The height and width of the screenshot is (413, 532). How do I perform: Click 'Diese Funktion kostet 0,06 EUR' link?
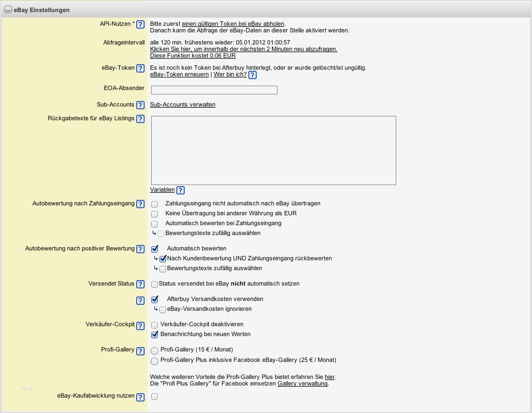coord(193,55)
